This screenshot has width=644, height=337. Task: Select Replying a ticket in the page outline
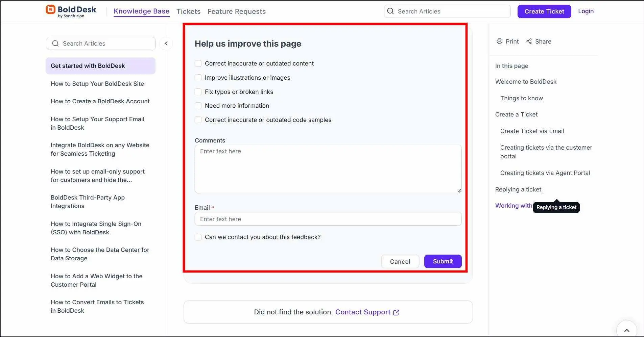[518, 189]
